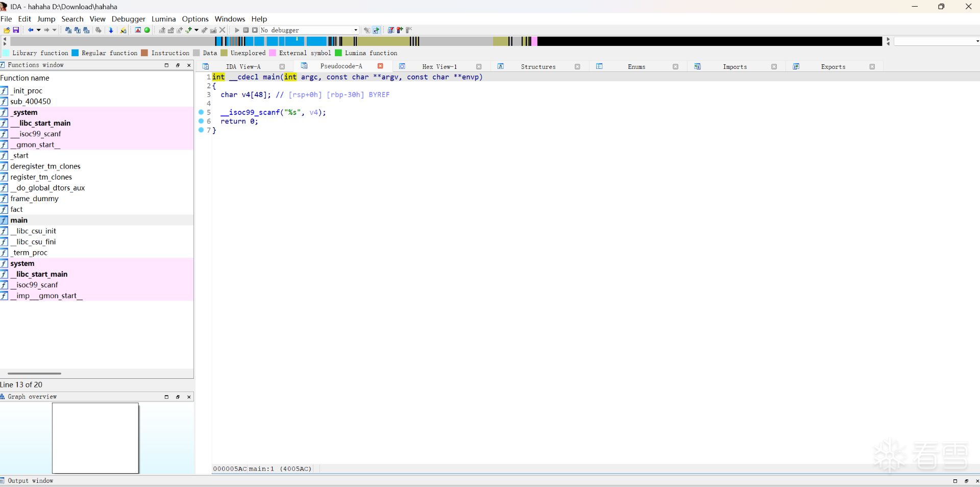This screenshot has width=980, height=487.
Task: Click the Regular function color legend swatch
Action: 75,53
